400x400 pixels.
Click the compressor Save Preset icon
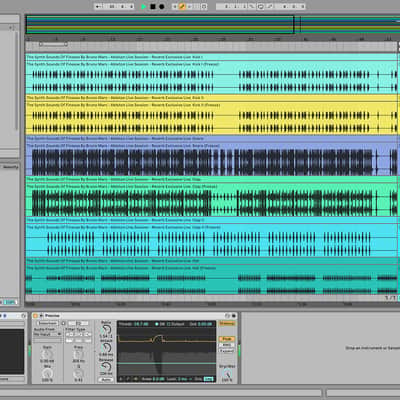[x=234, y=315]
